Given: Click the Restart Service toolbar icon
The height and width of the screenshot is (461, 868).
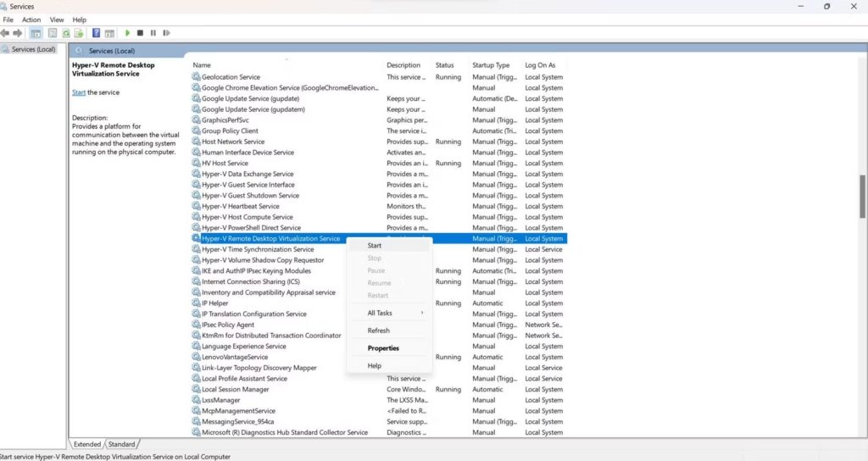Looking at the screenshot, I should [x=165, y=33].
